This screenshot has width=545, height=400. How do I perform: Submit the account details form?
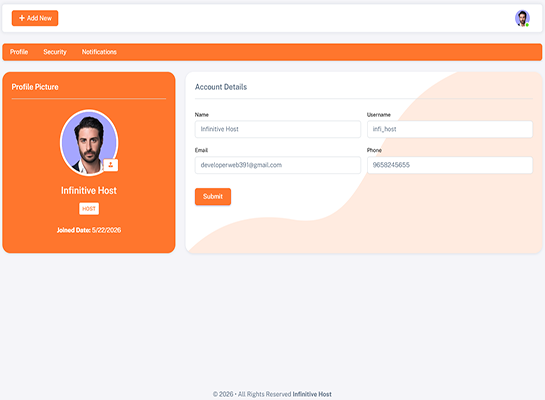pos(213,196)
